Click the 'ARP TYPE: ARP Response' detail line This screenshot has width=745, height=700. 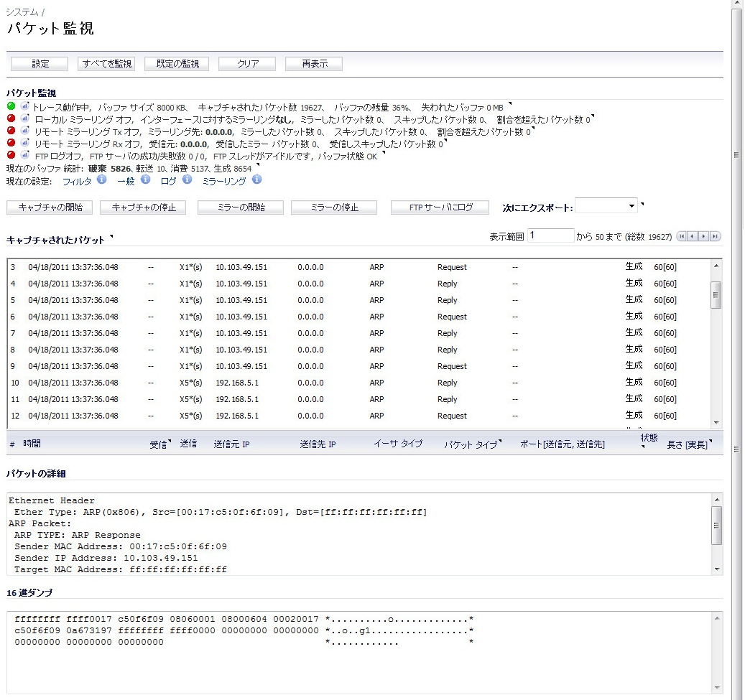77,535
